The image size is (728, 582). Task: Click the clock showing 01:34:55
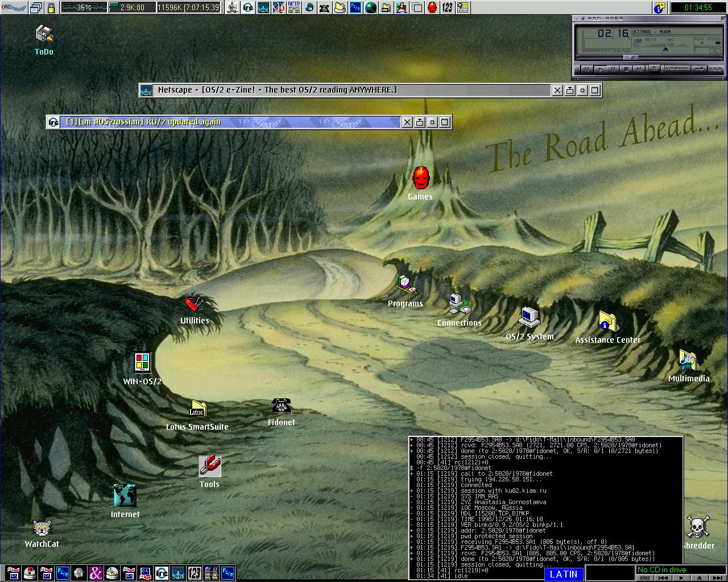698,8
